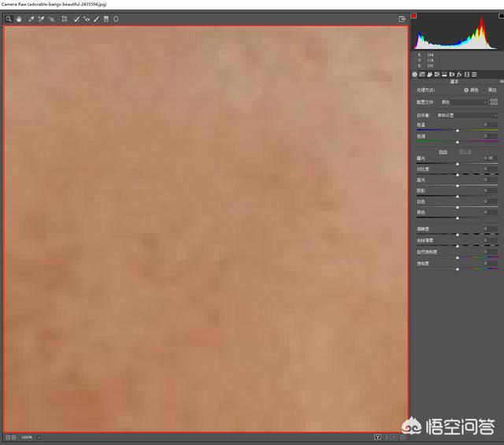Viewport: 504px width, 445px height.
Task: Select the Zoom tool in toolbar
Action: pyautogui.click(x=9, y=19)
